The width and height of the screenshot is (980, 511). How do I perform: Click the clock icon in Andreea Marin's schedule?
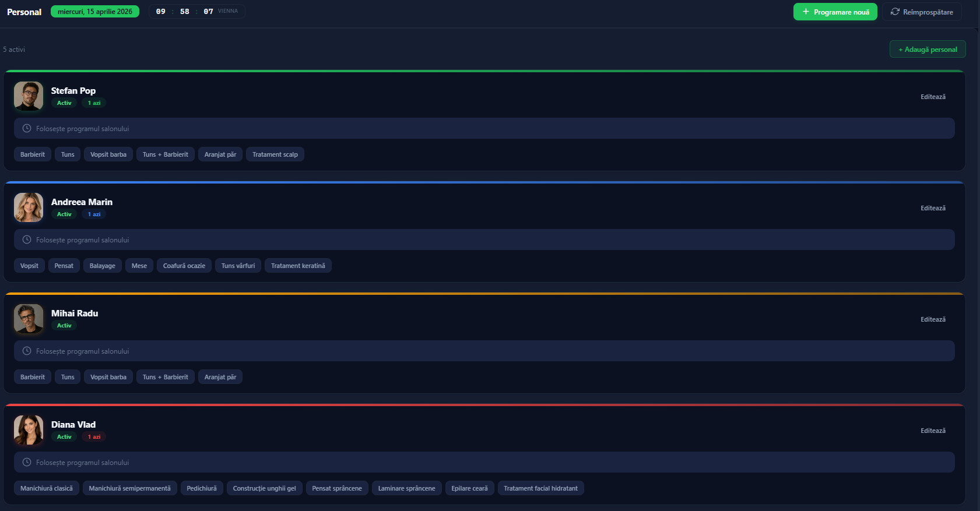(27, 239)
